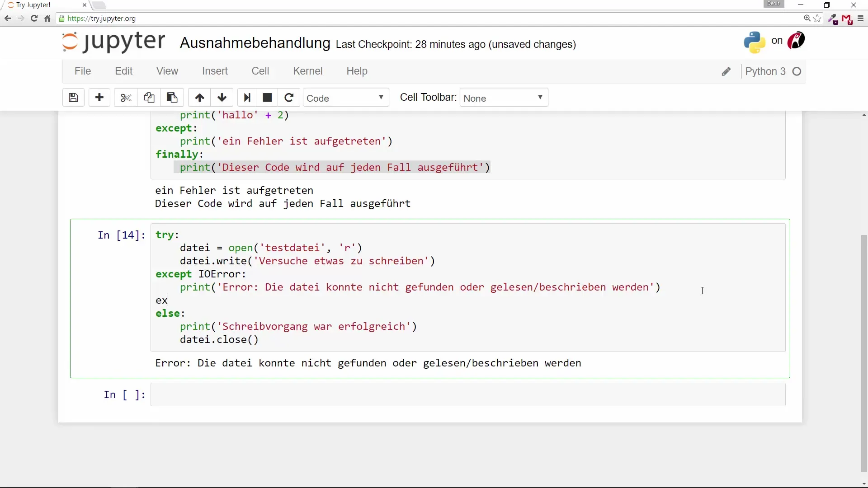Screen dimensions: 868x488
Task: Open the Insert menu
Action: coord(215,71)
